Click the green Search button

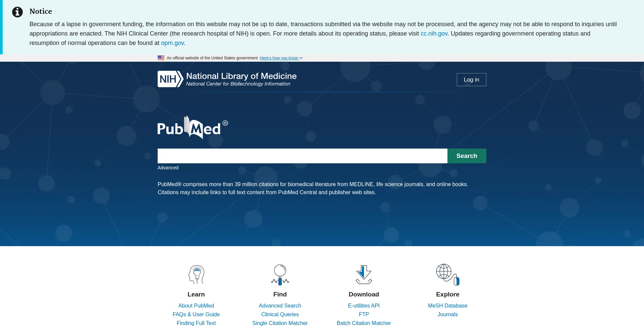coord(467,156)
